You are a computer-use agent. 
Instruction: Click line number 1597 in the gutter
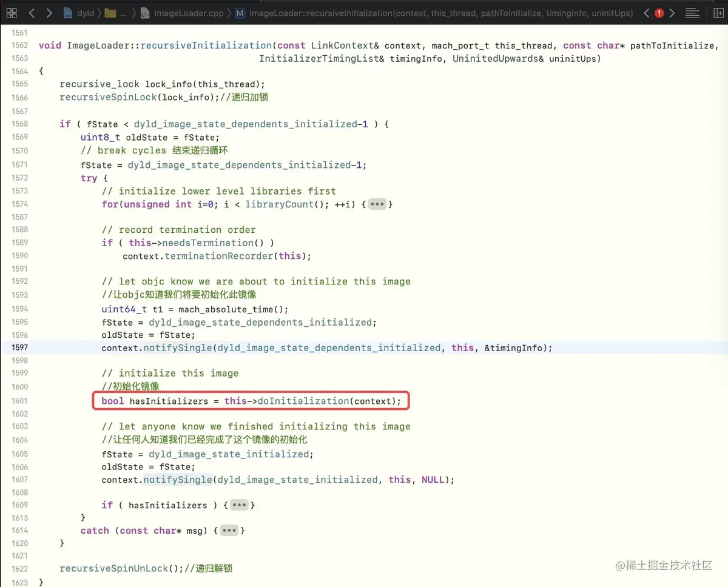pyautogui.click(x=19, y=347)
